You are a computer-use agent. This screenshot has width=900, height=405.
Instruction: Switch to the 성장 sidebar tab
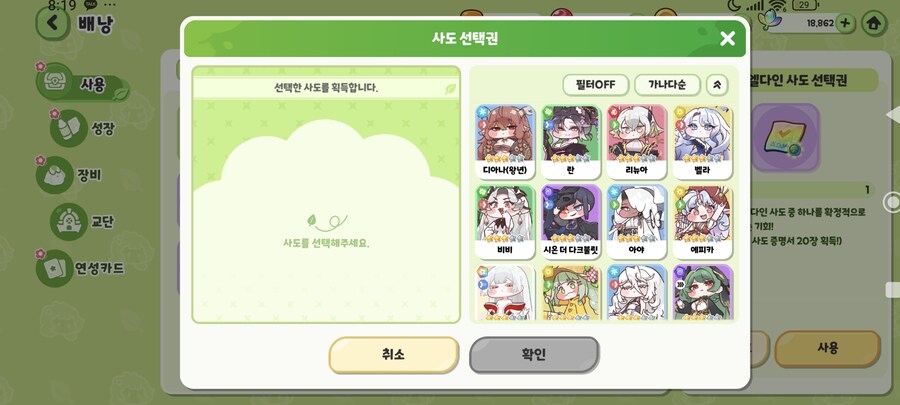tap(83, 128)
